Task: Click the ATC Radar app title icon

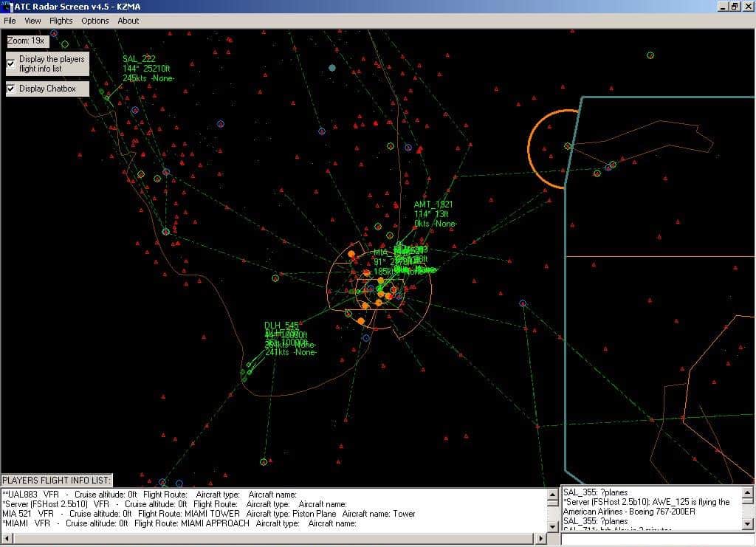Action: [7, 7]
